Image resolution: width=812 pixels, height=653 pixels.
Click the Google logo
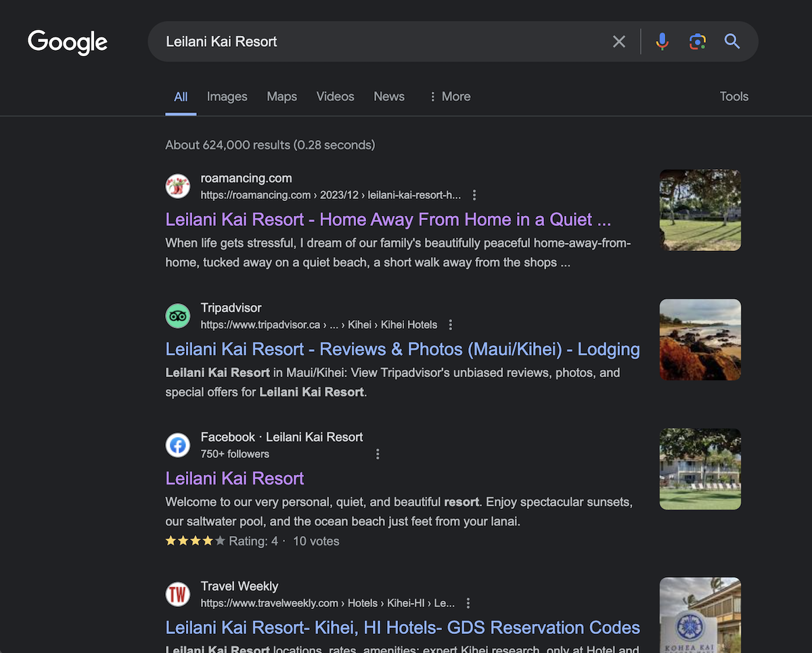click(68, 42)
